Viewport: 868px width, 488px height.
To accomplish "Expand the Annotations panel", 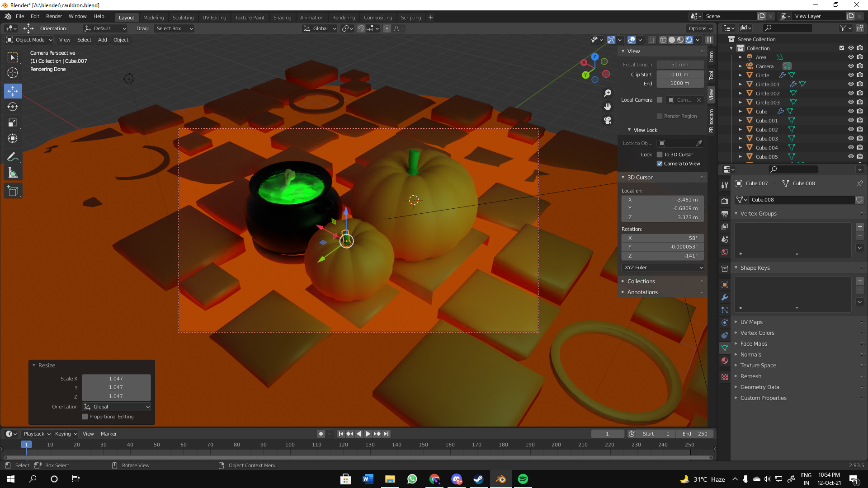I will coord(642,292).
